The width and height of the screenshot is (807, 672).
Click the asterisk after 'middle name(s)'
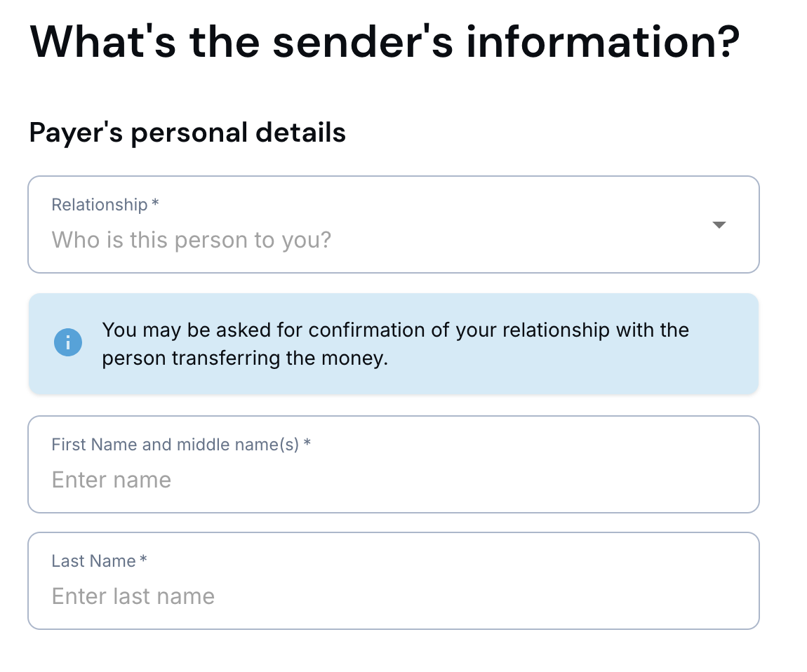307,444
